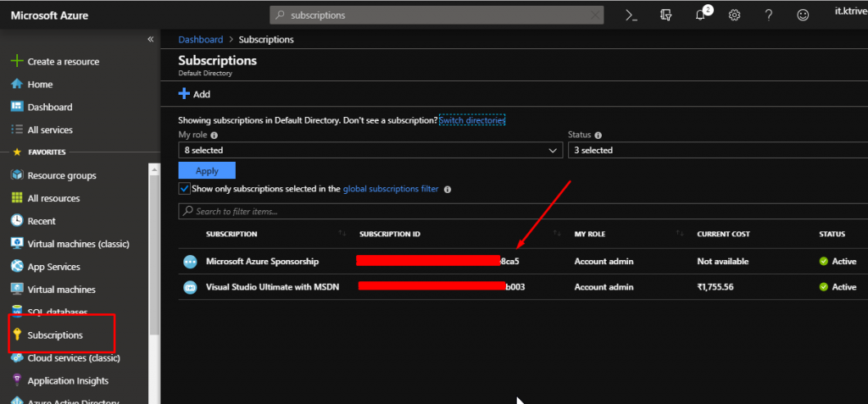
Task: Open the Microsoft Azure Sponsorship subscription
Action: pyautogui.click(x=263, y=261)
